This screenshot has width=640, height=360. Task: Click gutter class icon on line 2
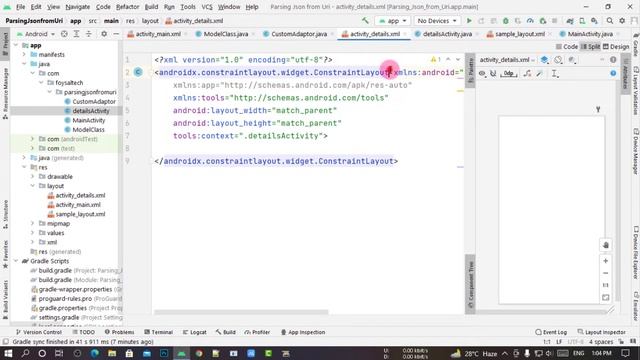click(x=138, y=72)
